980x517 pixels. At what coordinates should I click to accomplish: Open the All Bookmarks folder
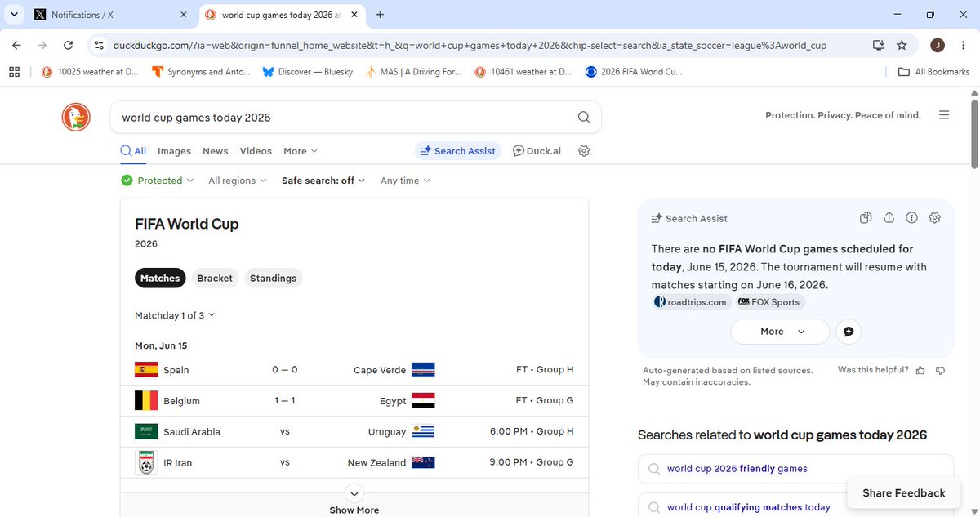[933, 72]
